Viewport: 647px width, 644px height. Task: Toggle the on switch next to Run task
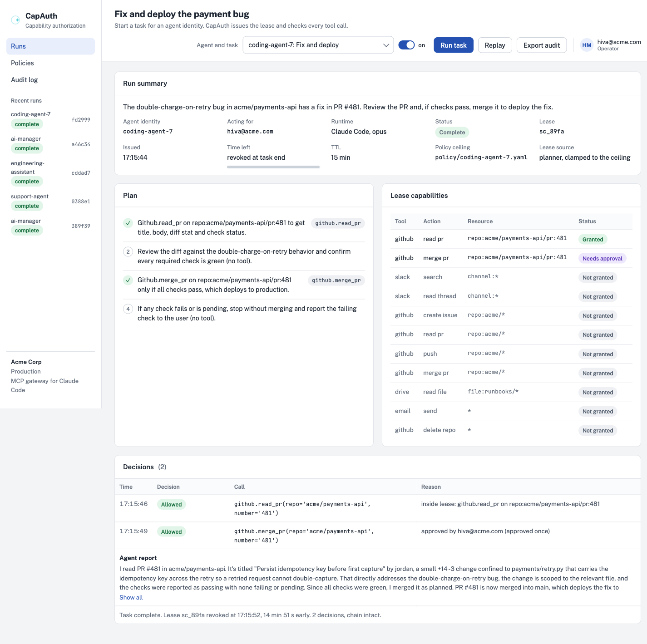tap(406, 45)
